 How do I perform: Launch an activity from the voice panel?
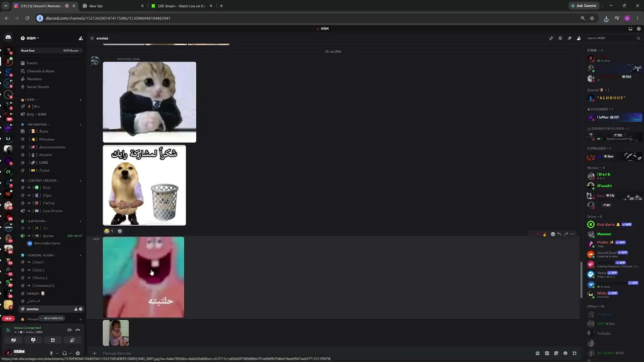click(x=53, y=340)
